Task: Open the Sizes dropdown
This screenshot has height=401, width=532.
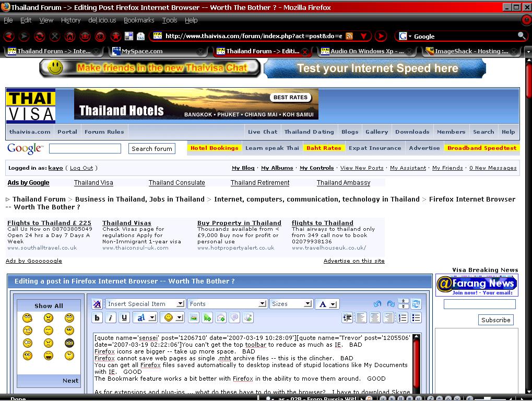Action: tap(291, 304)
